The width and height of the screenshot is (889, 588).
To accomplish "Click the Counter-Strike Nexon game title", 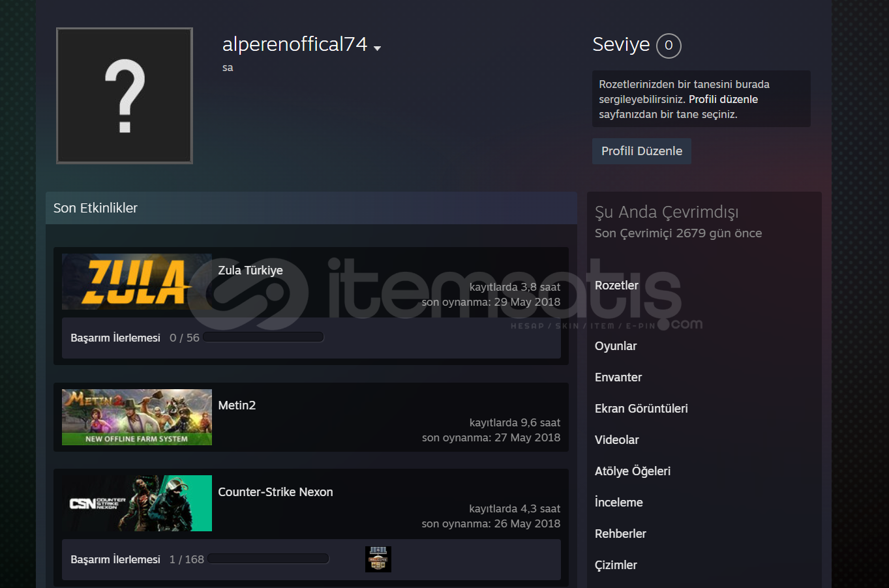I will point(275,492).
